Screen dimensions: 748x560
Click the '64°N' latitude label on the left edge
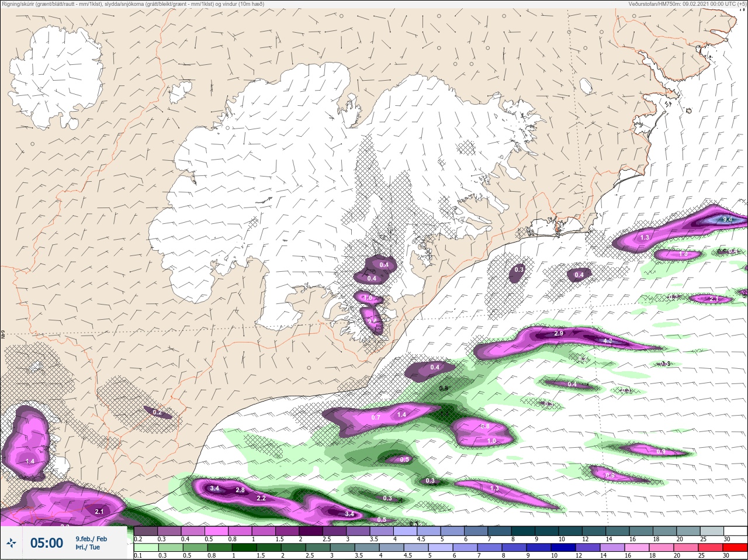(x=3, y=334)
